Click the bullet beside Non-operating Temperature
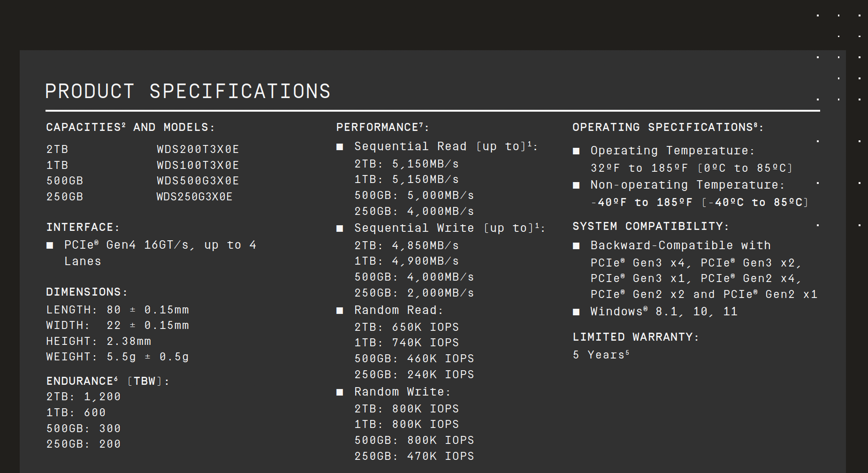The height and width of the screenshot is (473, 868). pyautogui.click(x=576, y=185)
